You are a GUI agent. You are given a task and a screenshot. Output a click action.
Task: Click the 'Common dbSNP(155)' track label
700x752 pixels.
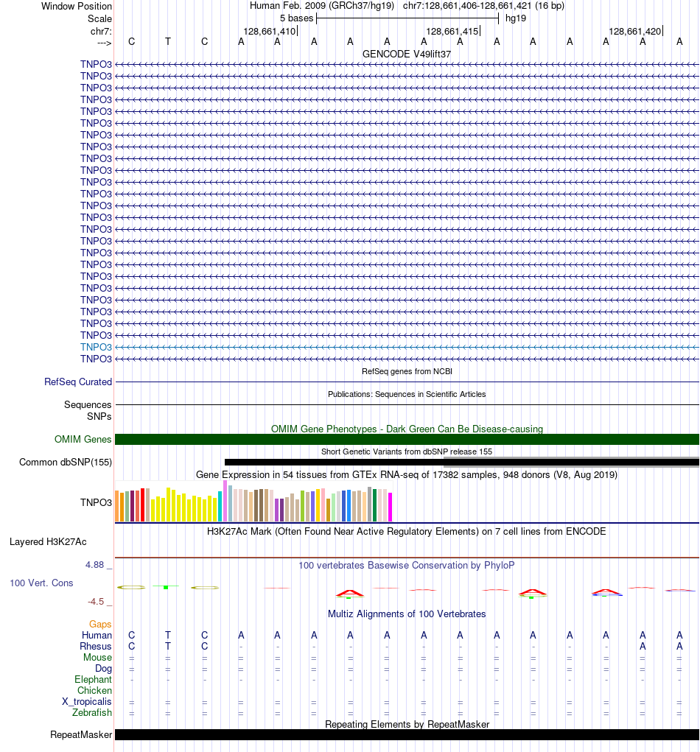tap(66, 463)
